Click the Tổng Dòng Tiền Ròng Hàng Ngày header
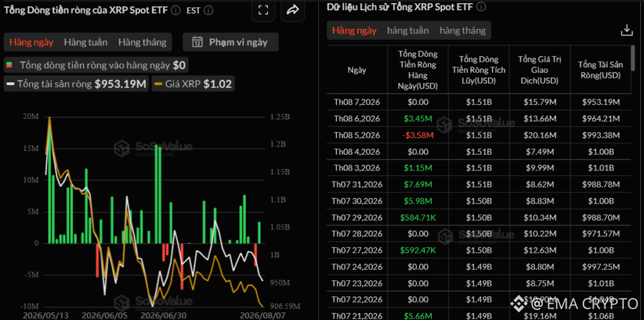Viewport: 644px width, 320px height. [418, 70]
